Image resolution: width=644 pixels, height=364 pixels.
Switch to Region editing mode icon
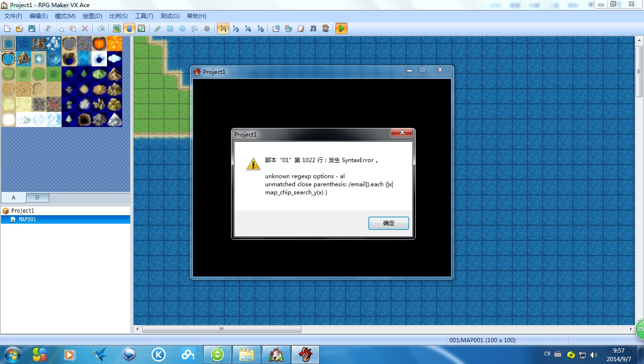141,28
